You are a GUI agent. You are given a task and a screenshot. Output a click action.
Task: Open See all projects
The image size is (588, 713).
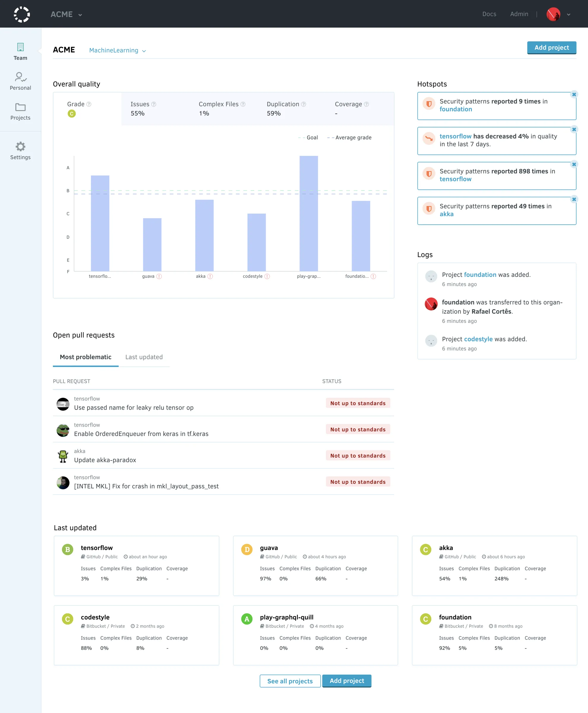(290, 681)
